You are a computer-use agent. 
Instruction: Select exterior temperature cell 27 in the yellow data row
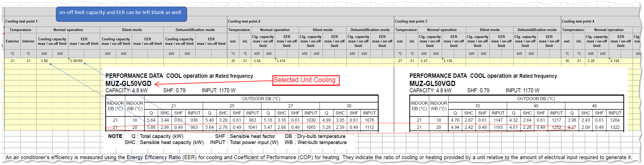(400, 61)
